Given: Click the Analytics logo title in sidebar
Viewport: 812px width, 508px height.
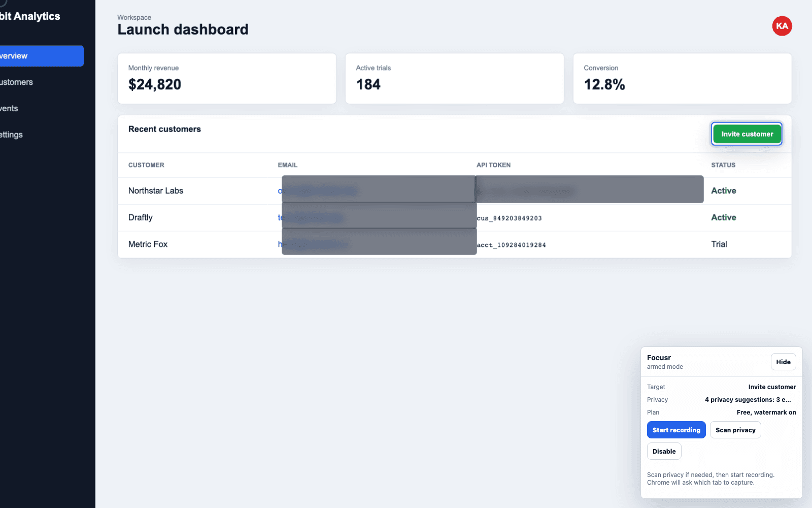Looking at the screenshot, I should click(30, 16).
